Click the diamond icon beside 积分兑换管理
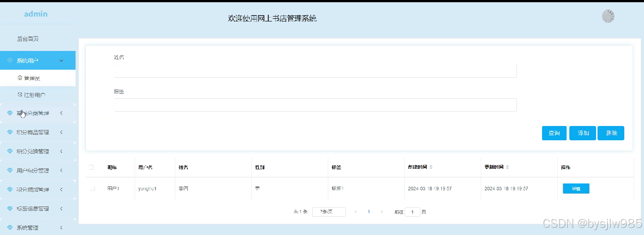Image resolution: width=644 pixels, height=235 pixels. (10, 151)
